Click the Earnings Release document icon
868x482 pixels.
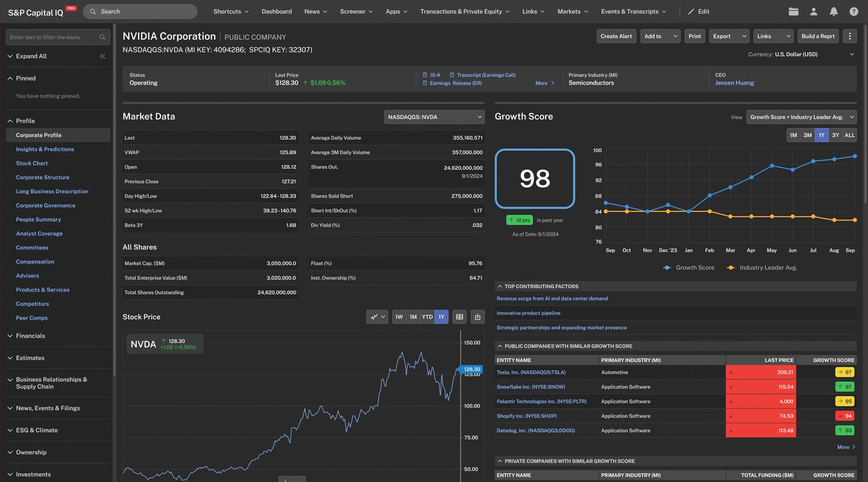pos(425,83)
